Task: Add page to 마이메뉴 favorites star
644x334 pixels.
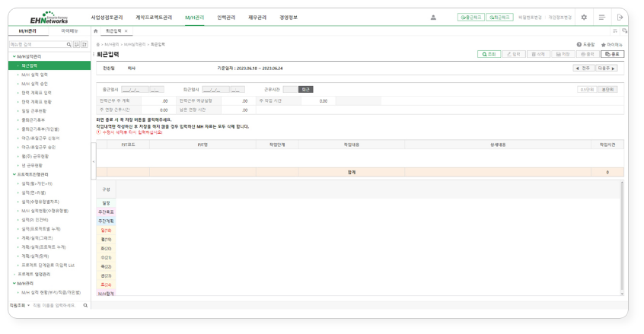Action: (604, 45)
